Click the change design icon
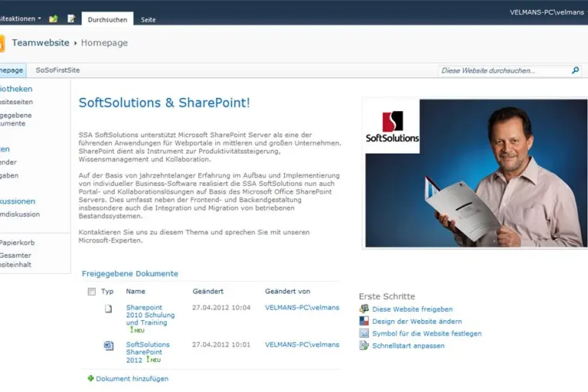Viewport: 588px width, 392px height. [x=363, y=321]
